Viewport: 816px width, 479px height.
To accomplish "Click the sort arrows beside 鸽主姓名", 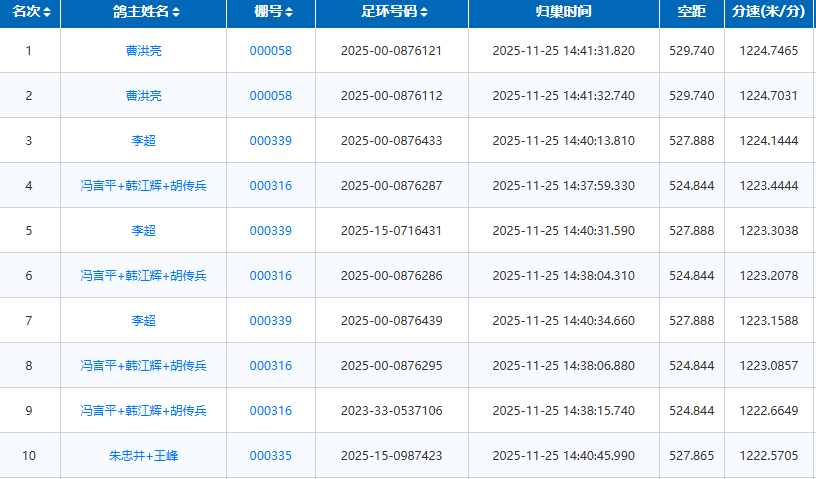I will click(176, 13).
